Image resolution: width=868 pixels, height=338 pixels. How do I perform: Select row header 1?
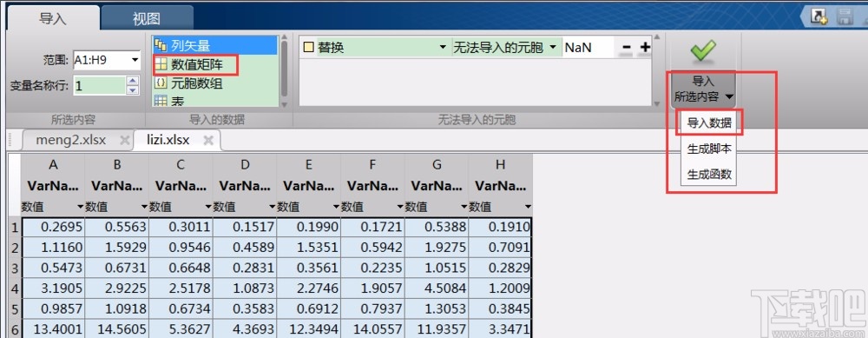click(x=15, y=227)
